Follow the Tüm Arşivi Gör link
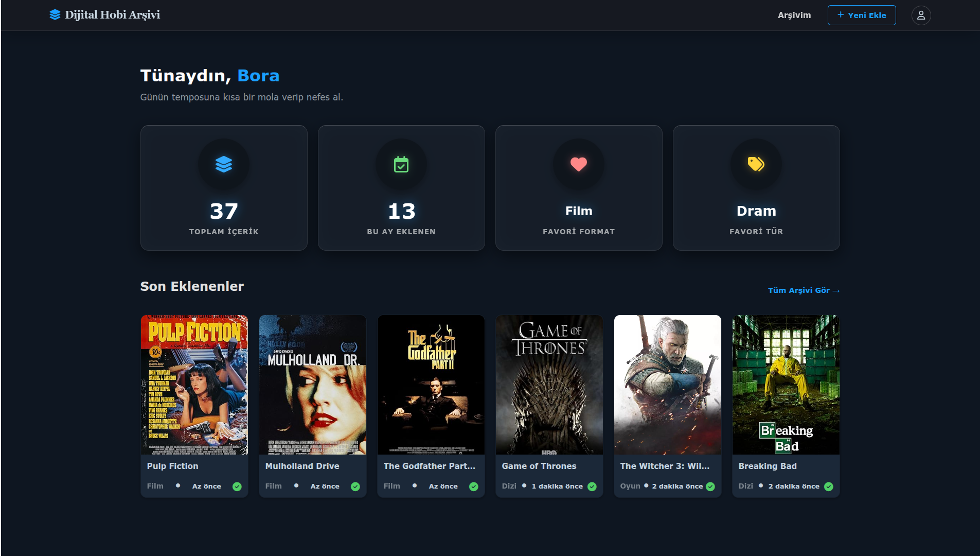The height and width of the screenshot is (556, 980). tap(803, 290)
